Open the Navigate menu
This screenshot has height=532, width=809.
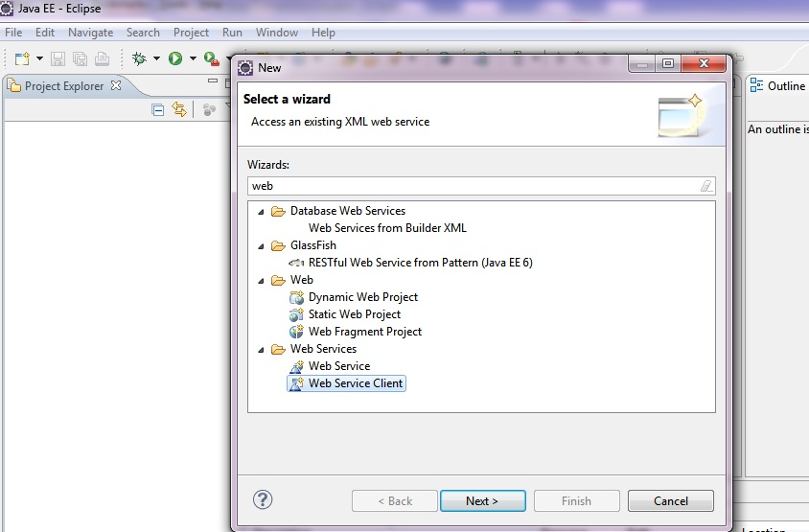pyautogui.click(x=90, y=33)
